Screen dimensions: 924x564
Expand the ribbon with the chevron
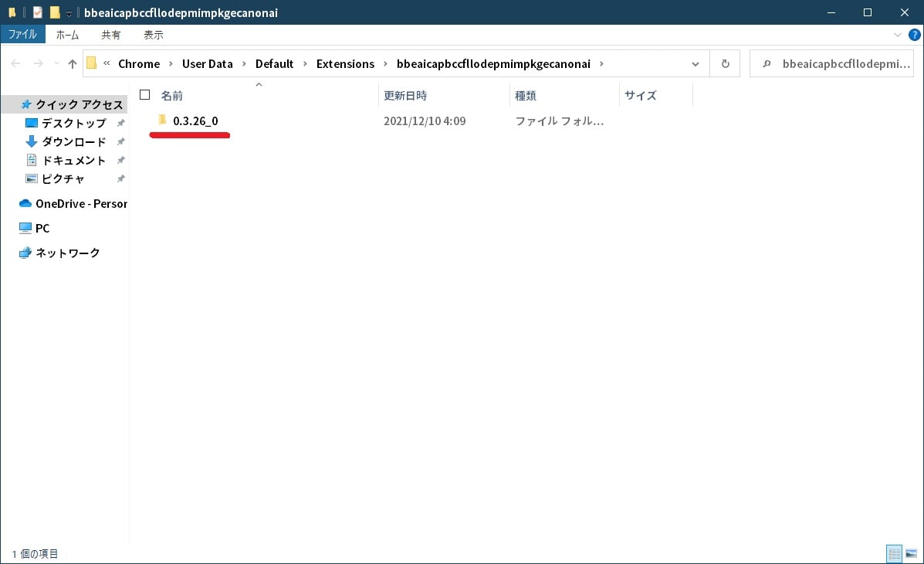(x=898, y=35)
